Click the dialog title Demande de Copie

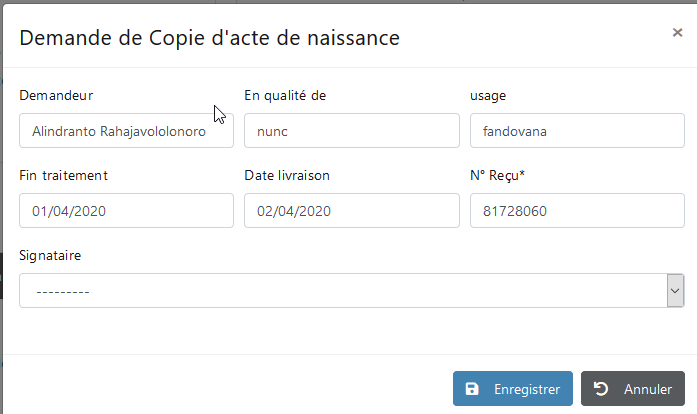tap(209, 38)
